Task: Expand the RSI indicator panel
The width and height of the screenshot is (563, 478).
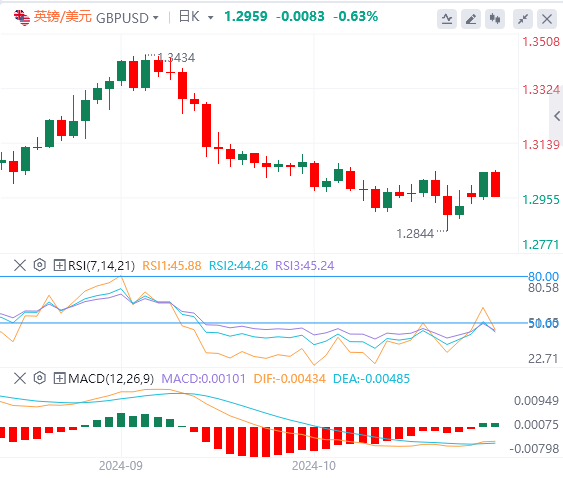Action: pyautogui.click(x=59, y=266)
